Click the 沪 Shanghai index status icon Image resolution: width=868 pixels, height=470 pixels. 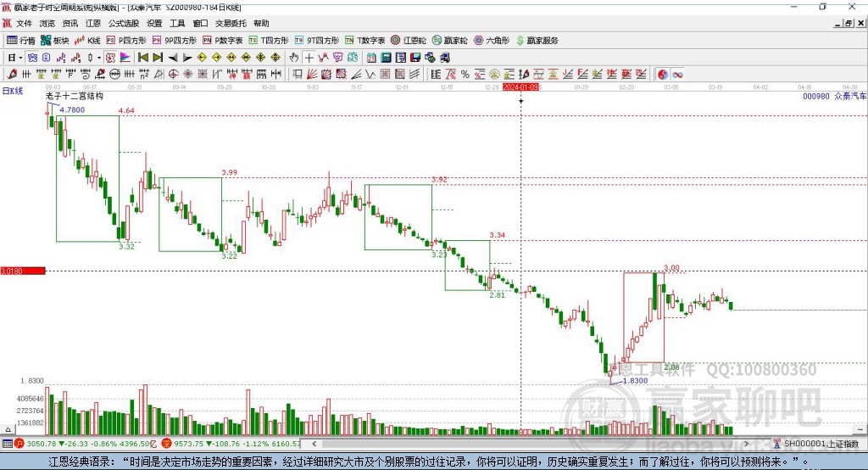[19, 444]
